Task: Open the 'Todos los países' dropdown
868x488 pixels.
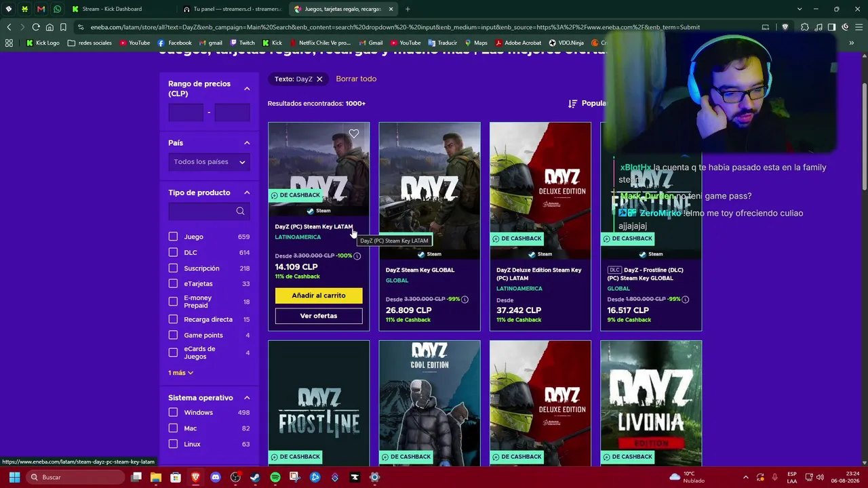Action: pyautogui.click(x=209, y=162)
